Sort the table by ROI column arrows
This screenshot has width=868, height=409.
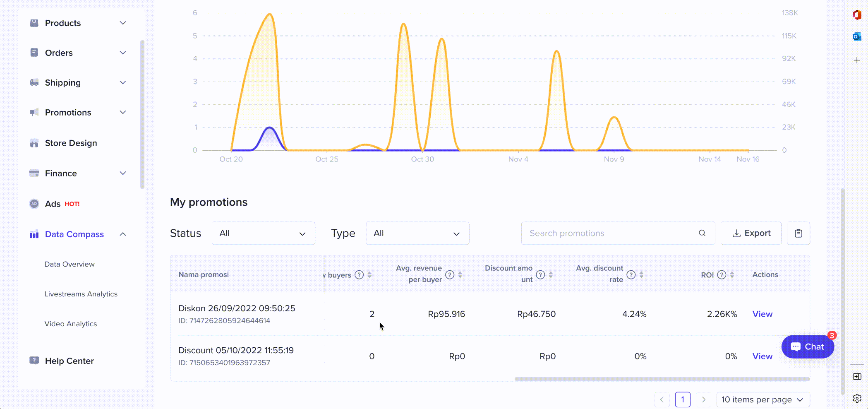click(732, 275)
